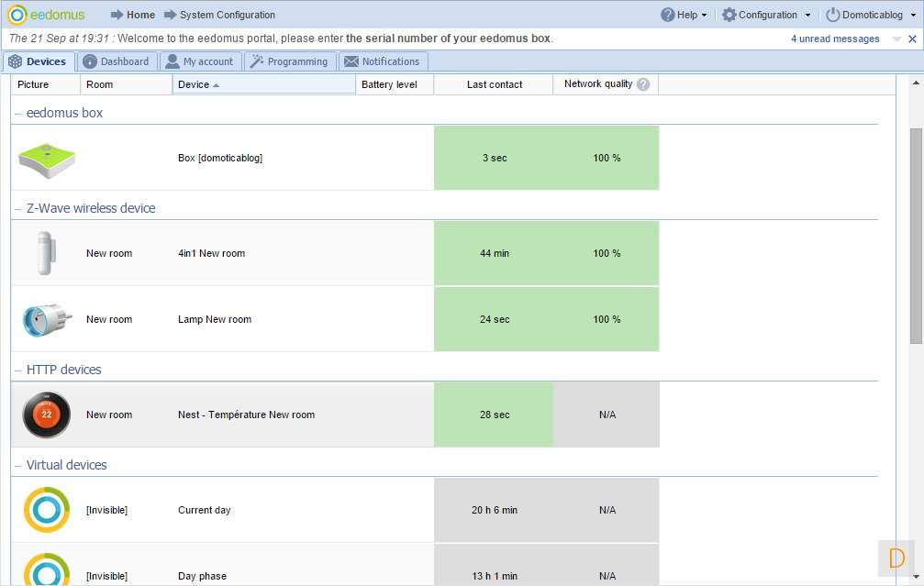This screenshot has width=924, height=586.
Task: Collapse the HTTP devices group
Action: pyautogui.click(x=18, y=370)
